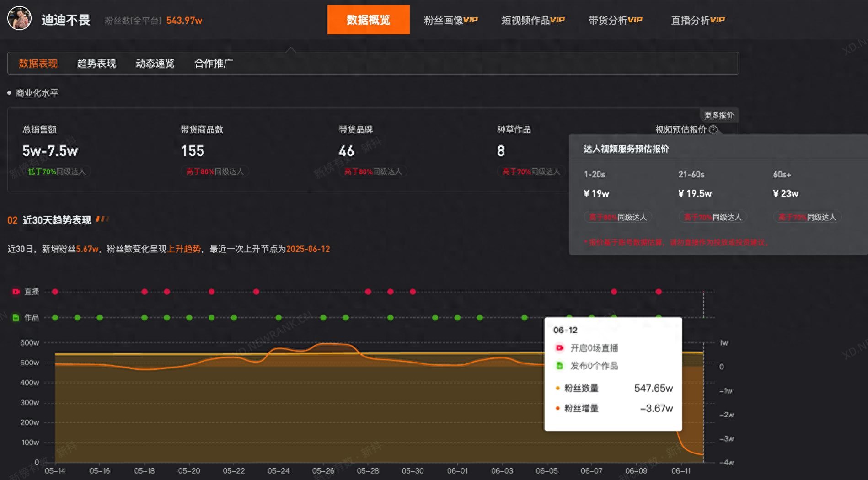868x480 pixels.
Task: Jump to 动态速览 section
Action: [x=155, y=64]
